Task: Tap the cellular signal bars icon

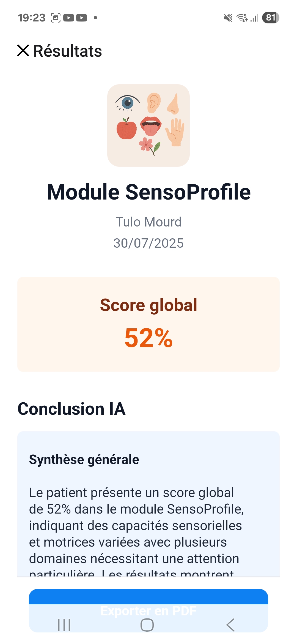Action: [x=254, y=18]
